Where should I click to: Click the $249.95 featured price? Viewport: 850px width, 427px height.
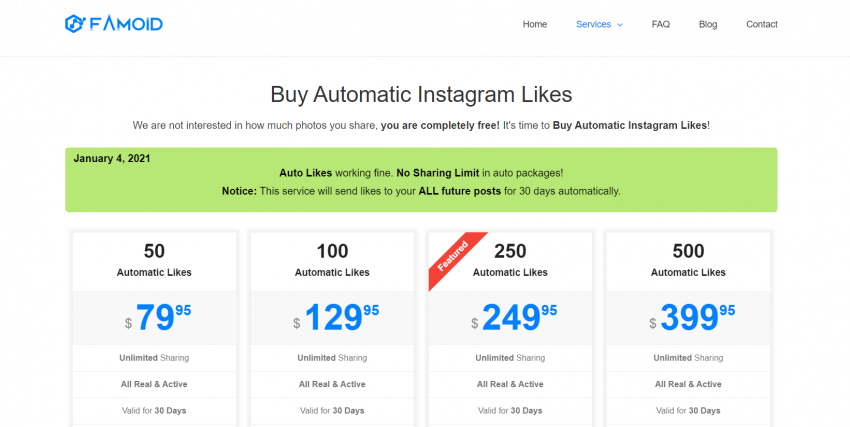point(514,318)
